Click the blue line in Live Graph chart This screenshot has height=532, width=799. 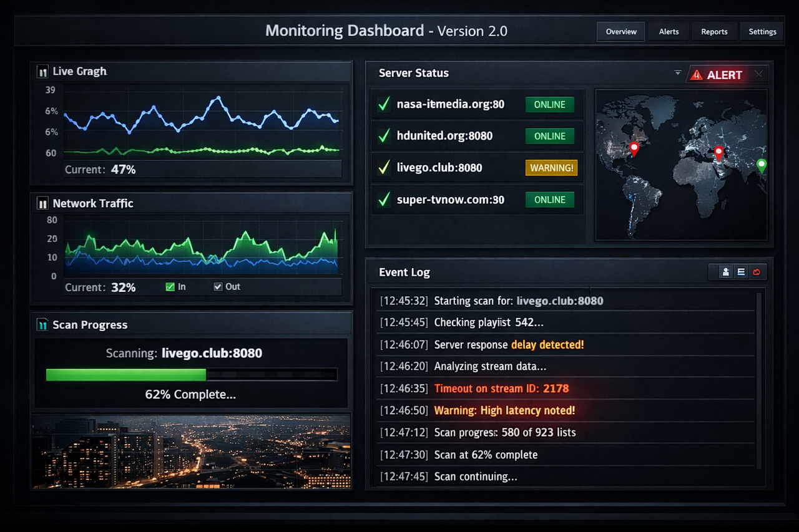click(201, 115)
